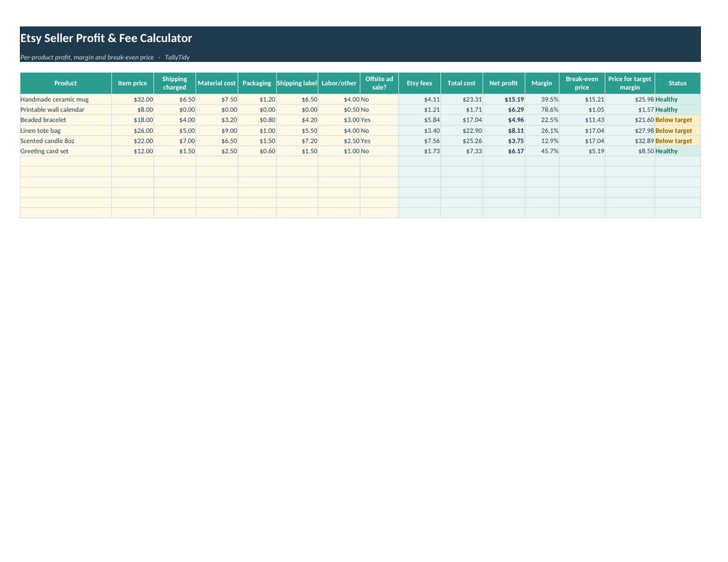Click the "Product" column header
728x562 pixels.
65,83
